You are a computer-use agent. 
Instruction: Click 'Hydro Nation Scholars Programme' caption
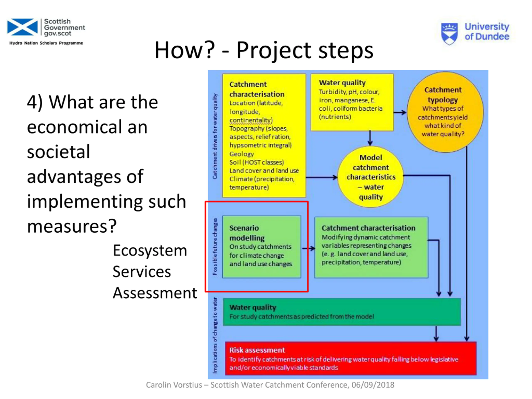[46, 43]
